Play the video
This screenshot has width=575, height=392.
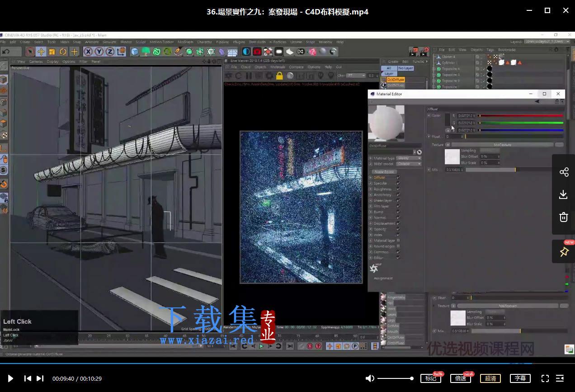(x=10, y=378)
